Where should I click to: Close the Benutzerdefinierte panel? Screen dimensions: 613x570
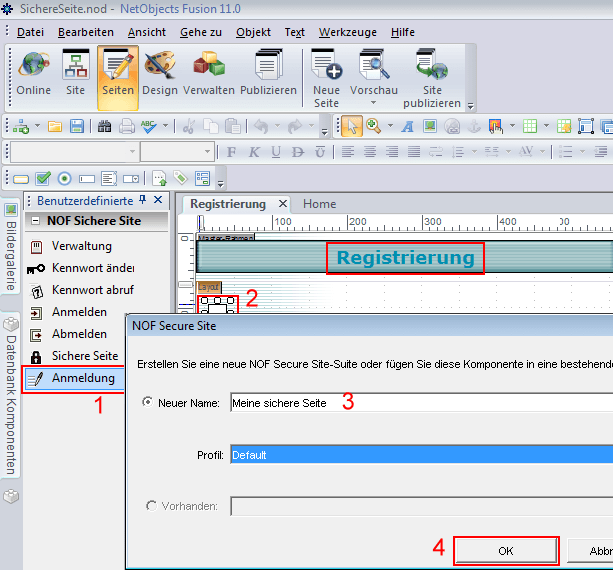(x=158, y=200)
